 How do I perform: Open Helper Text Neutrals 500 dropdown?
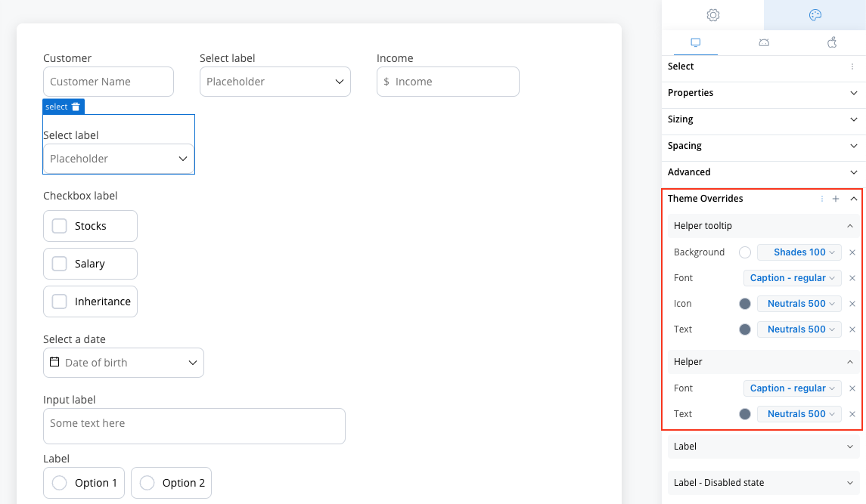[799, 414]
